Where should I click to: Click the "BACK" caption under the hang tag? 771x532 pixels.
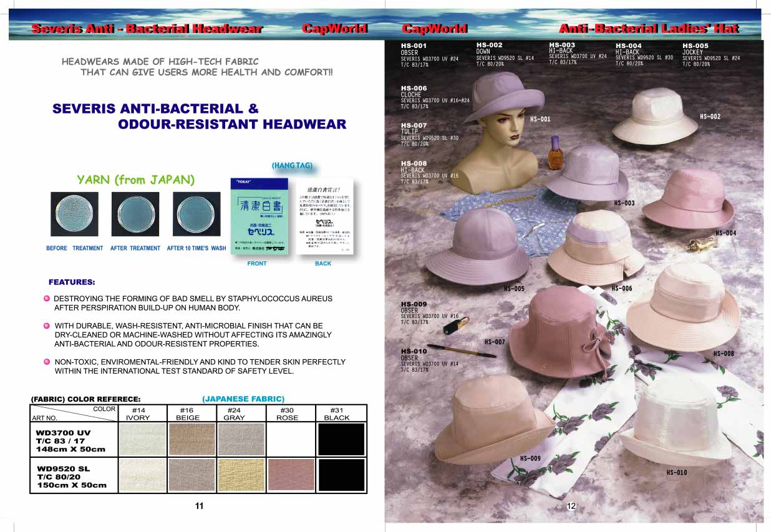(x=323, y=264)
